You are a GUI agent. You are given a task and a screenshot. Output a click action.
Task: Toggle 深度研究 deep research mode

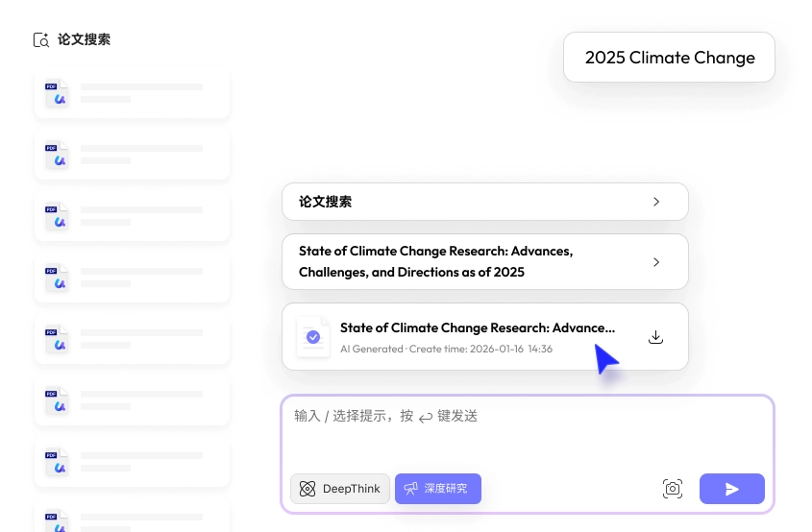click(x=437, y=489)
